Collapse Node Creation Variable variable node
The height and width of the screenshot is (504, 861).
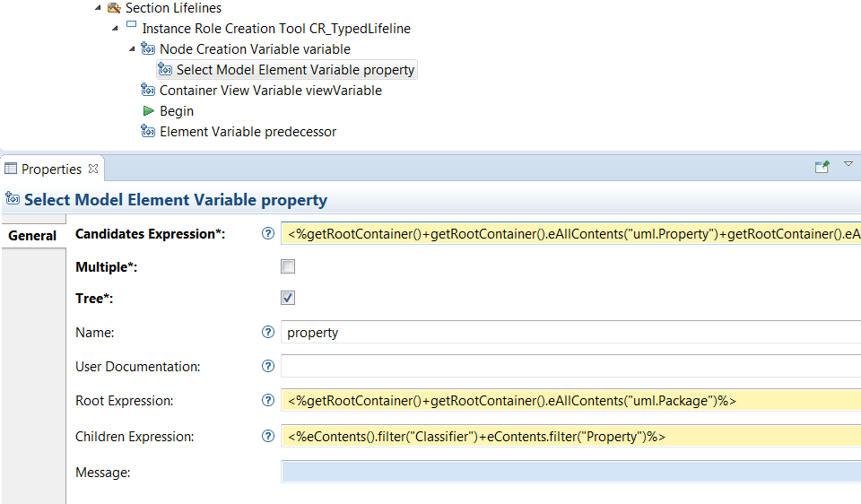click(132, 49)
